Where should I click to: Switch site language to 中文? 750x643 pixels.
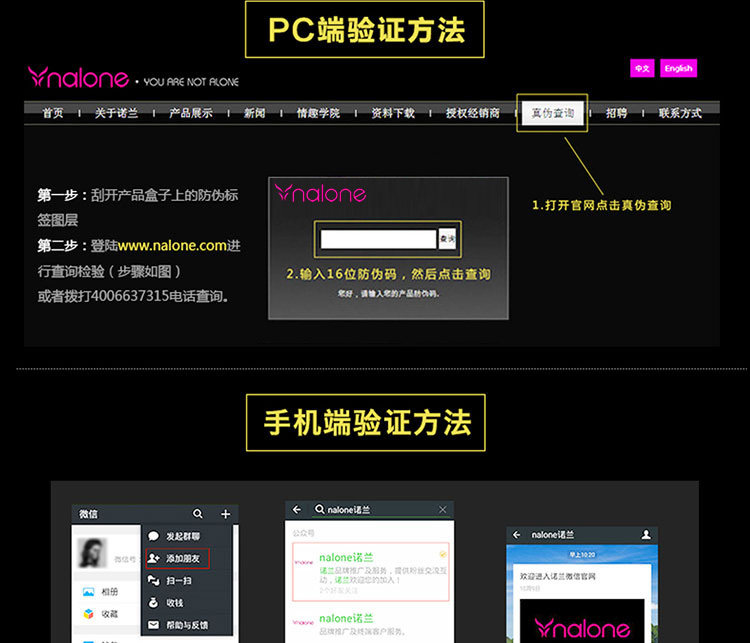pos(642,68)
